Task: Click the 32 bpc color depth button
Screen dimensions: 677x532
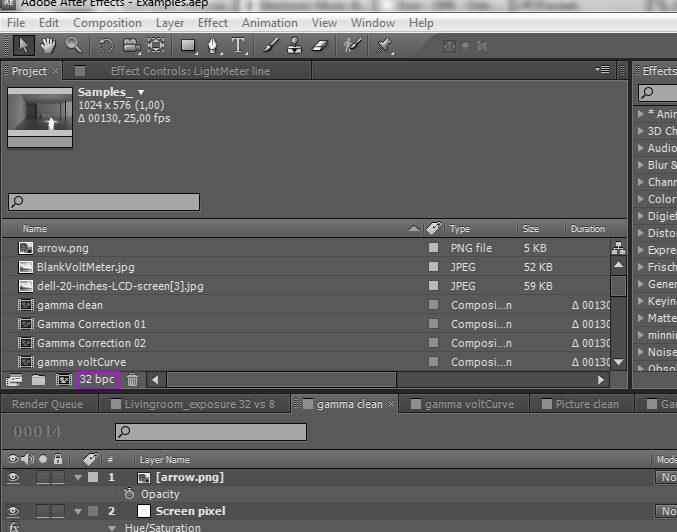Action: pyautogui.click(x=98, y=380)
